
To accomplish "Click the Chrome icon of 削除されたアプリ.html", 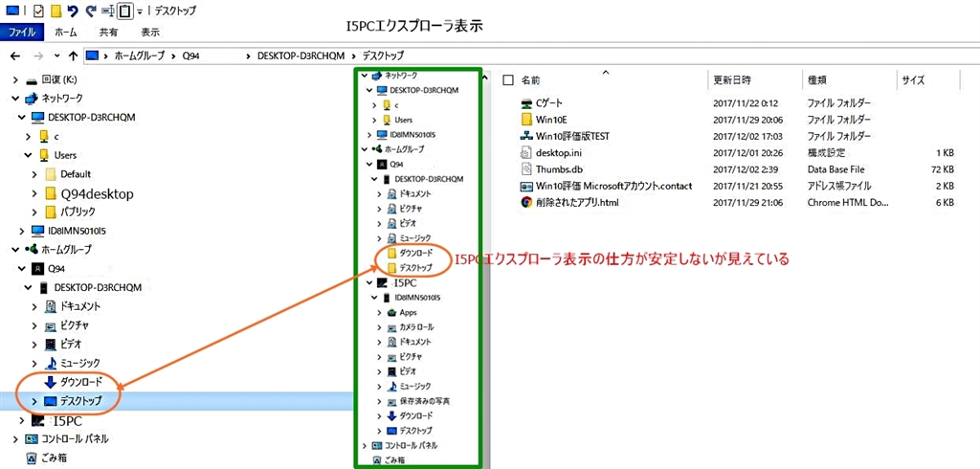I will coord(525,203).
